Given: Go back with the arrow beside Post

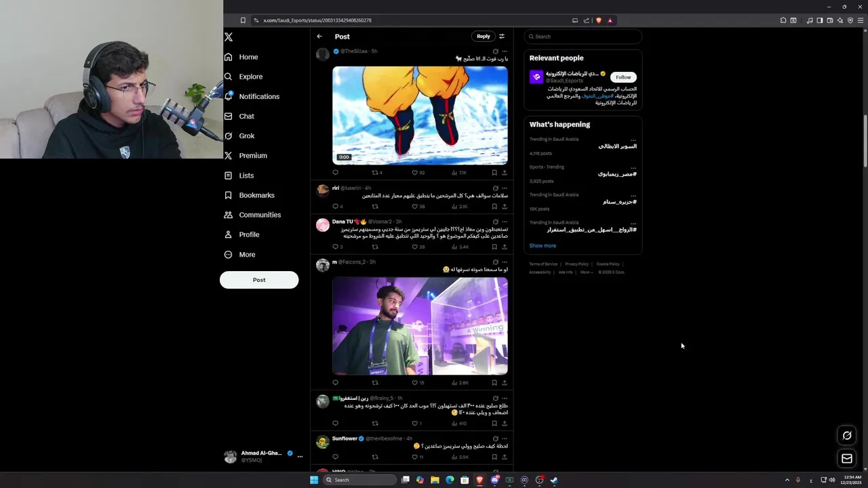Looking at the screenshot, I should point(319,37).
